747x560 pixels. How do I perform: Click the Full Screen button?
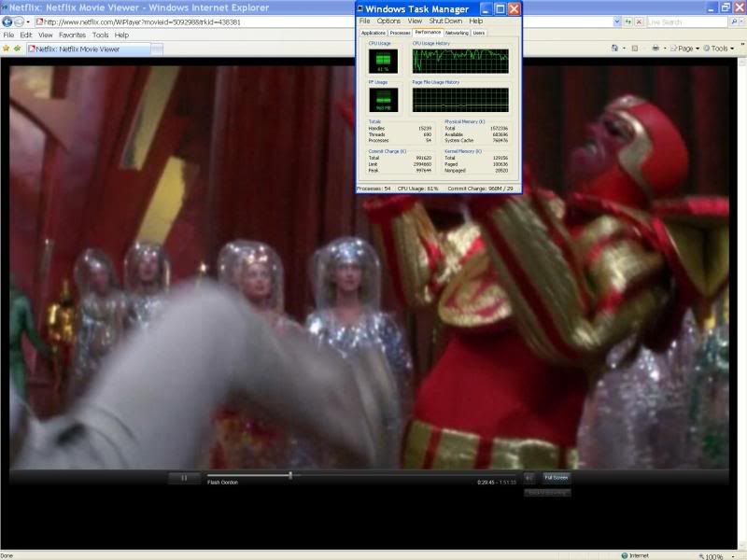click(x=556, y=478)
